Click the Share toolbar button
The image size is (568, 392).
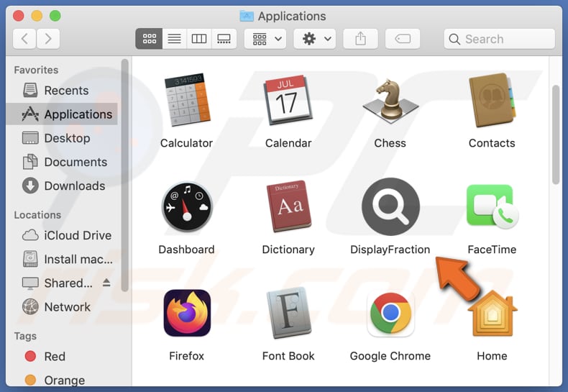(x=360, y=39)
